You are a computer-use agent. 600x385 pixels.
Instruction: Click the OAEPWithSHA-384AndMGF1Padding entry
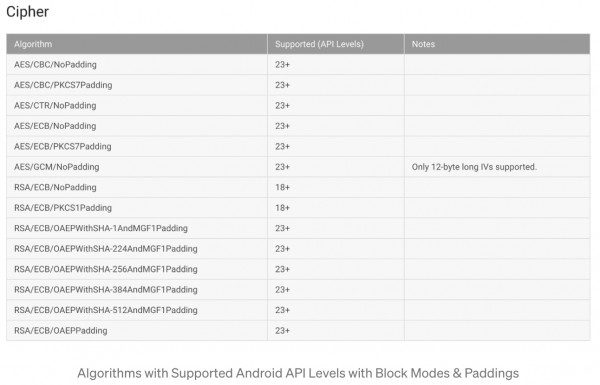click(106, 290)
